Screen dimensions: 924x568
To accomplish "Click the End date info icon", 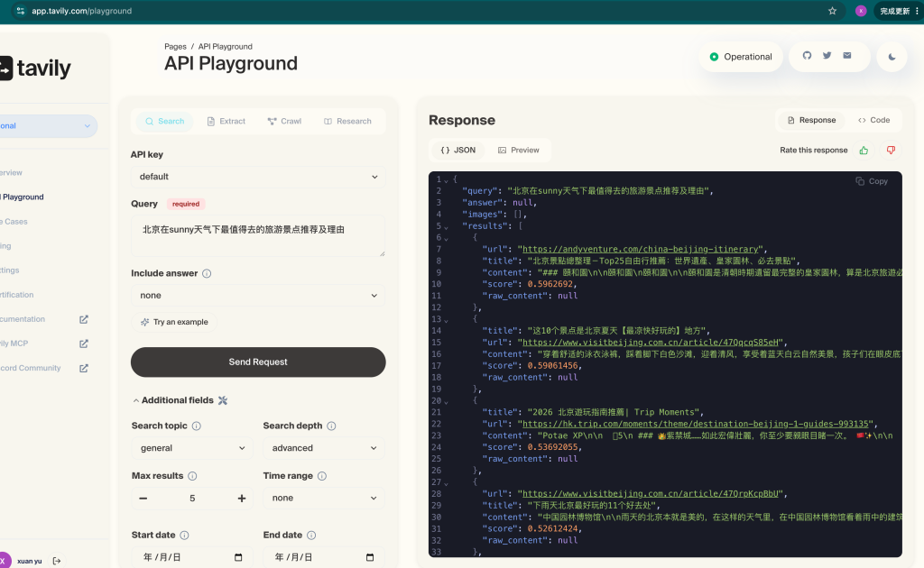I will [x=311, y=535].
